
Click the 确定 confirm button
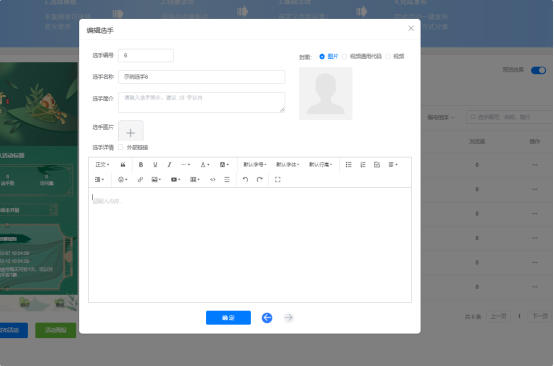pos(229,318)
